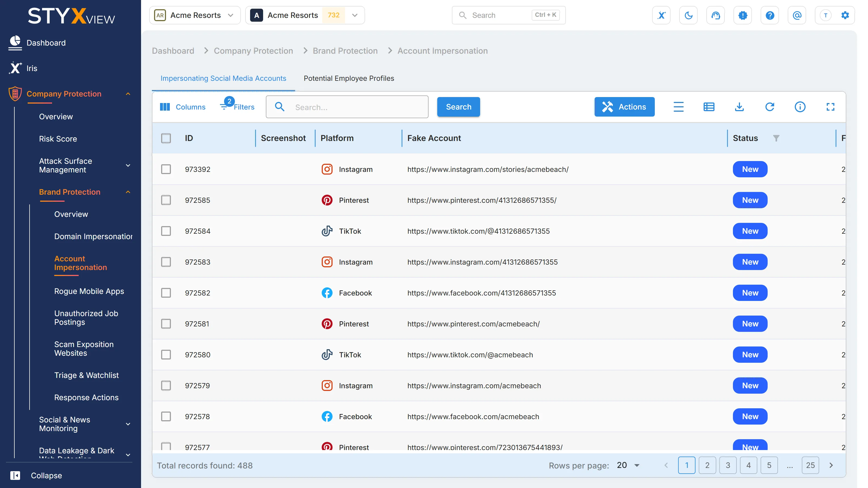Open instagram.com/stories/acmebeach link
The width and height of the screenshot is (868, 488).
point(488,169)
